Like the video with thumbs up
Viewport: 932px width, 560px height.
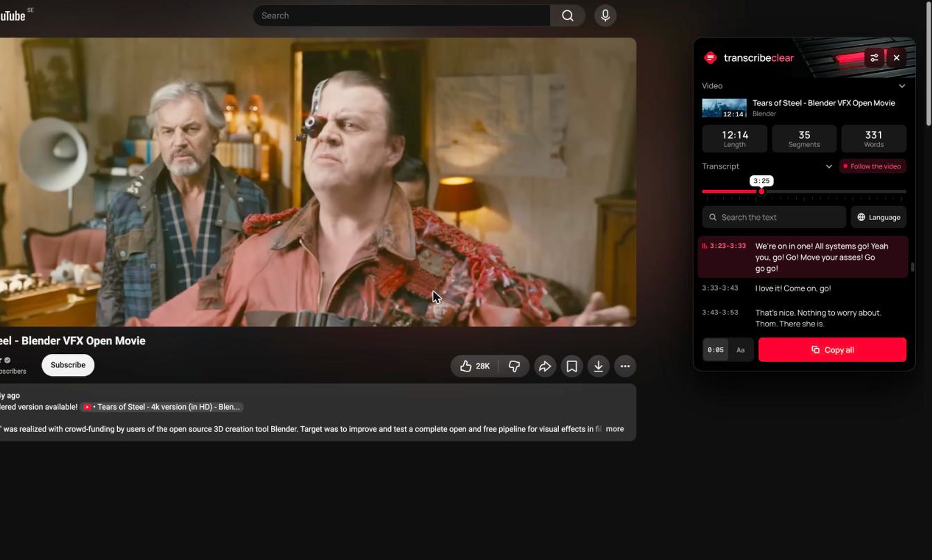tap(475, 366)
